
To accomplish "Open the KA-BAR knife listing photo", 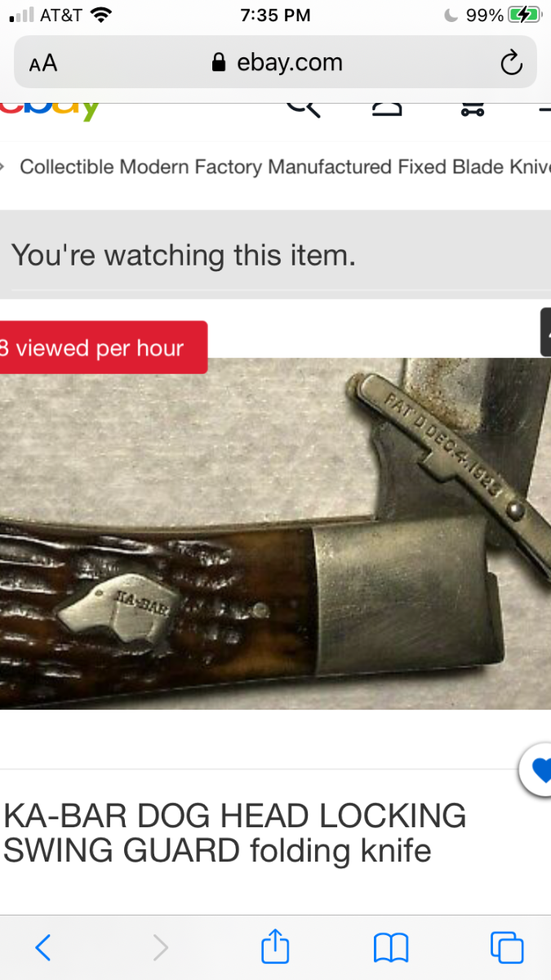I will (275, 532).
